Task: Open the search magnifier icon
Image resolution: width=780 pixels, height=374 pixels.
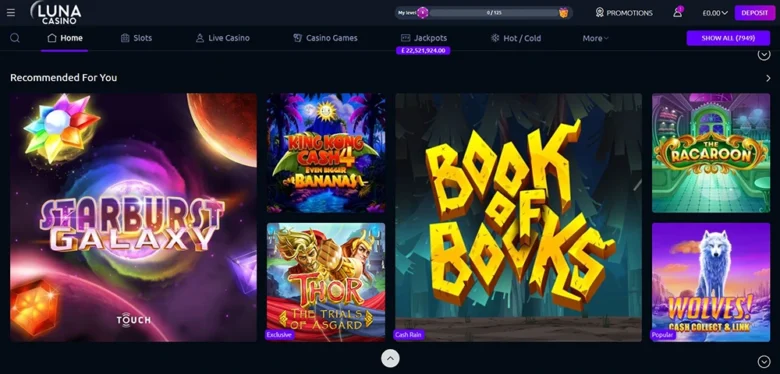Action: (15, 38)
